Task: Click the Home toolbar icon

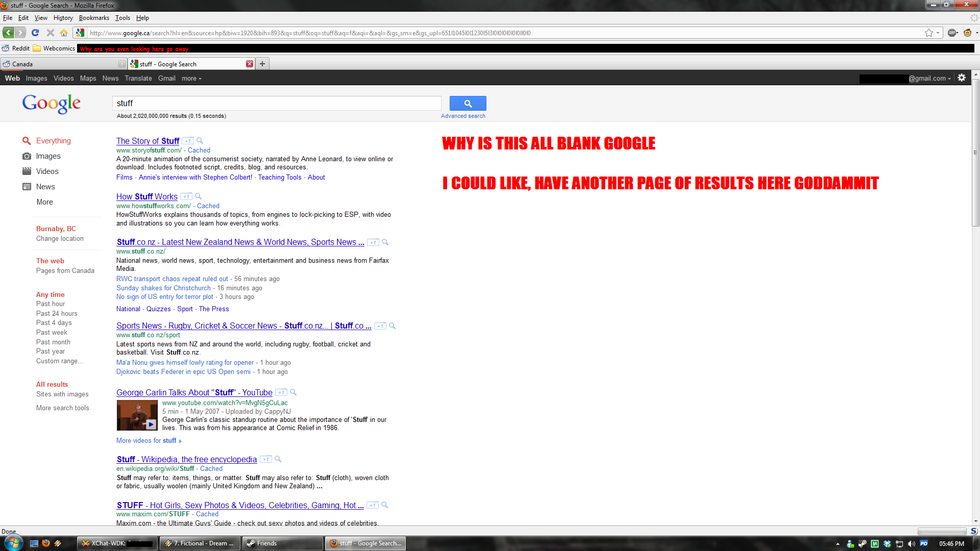Action: pos(64,33)
